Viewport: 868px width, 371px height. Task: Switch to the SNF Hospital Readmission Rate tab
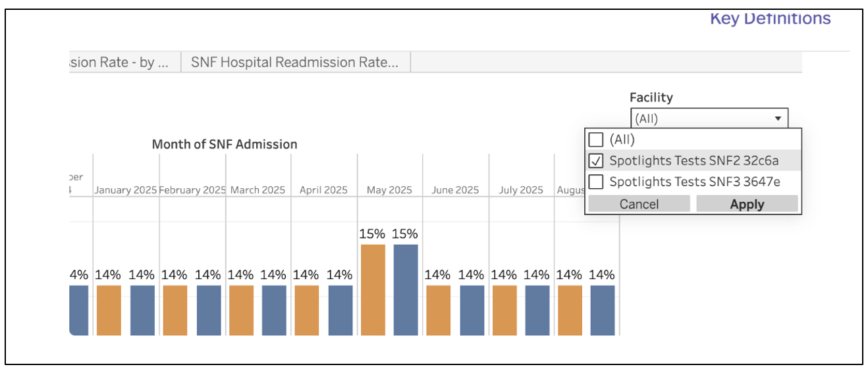pos(294,62)
